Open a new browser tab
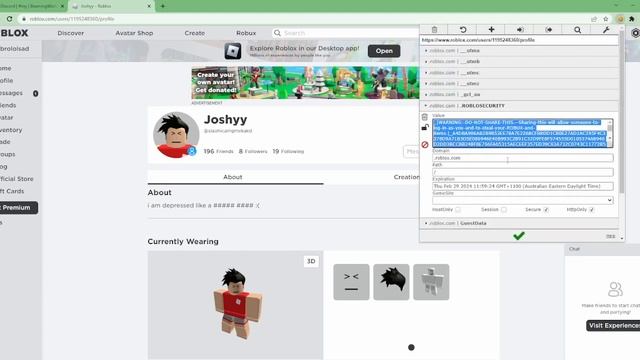Viewport: 640px width, 360px height. click(162, 6)
